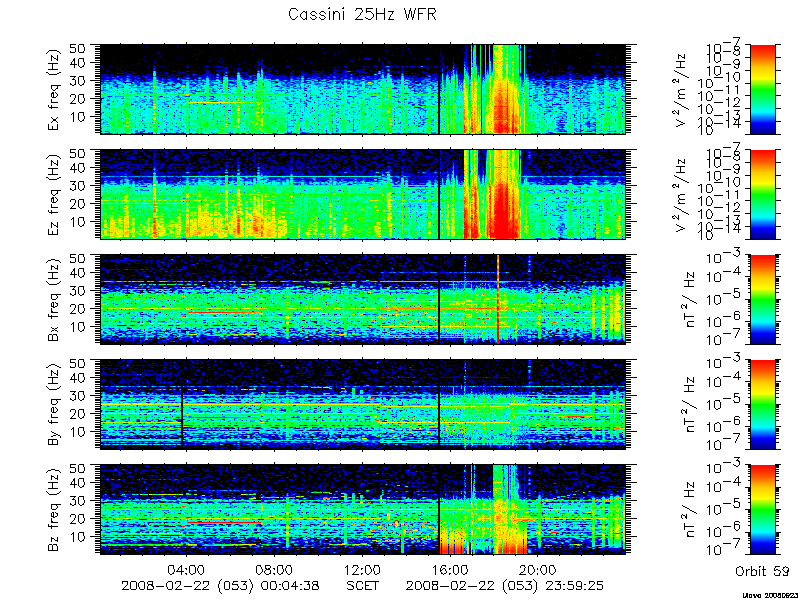Click the Ex panel rainbow color bar

(x=762, y=89)
